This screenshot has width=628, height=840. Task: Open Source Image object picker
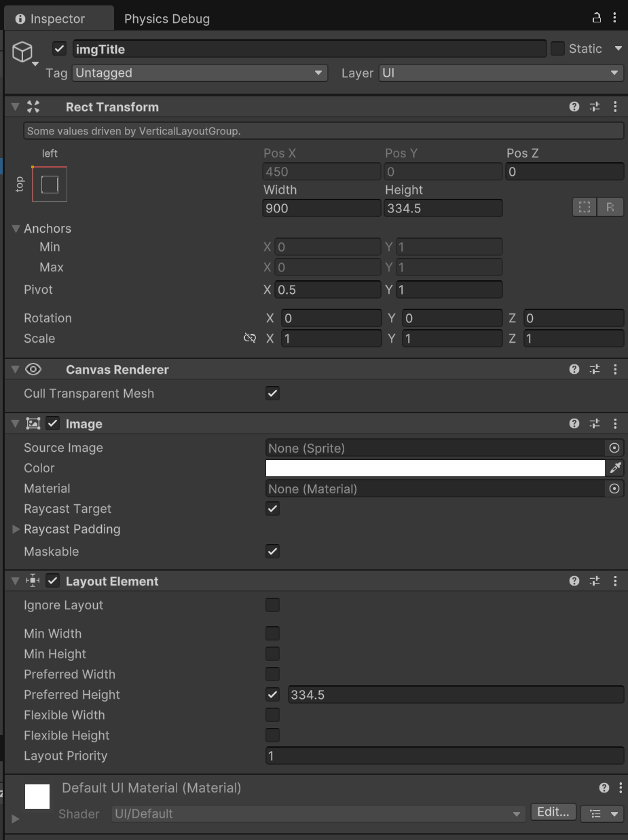pyautogui.click(x=614, y=448)
